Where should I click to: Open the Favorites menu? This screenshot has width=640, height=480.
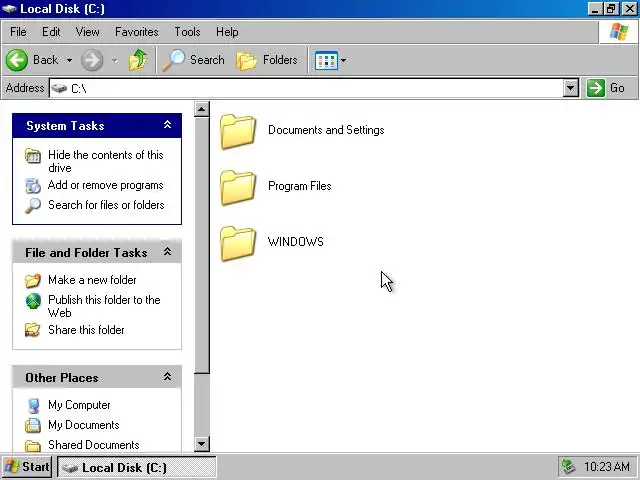[x=137, y=32]
